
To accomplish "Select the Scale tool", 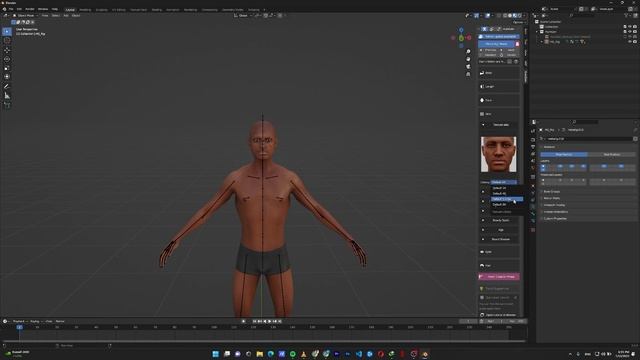I will pyautogui.click(x=7, y=68).
